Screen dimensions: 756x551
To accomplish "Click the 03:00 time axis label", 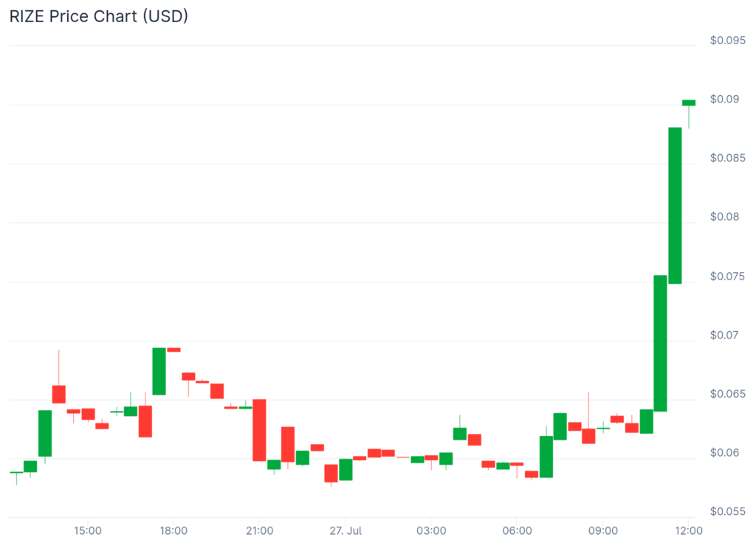I will 431,530.
